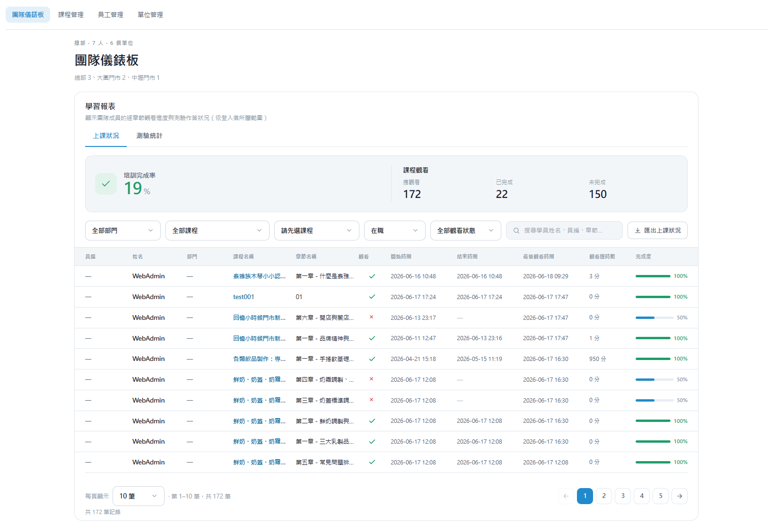Click the 未完成 150 statistic

[x=598, y=189]
